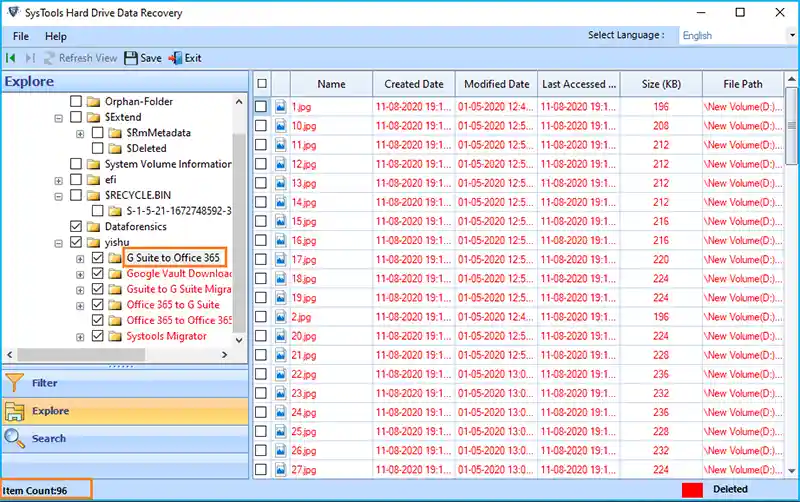The width and height of the screenshot is (800, 502).
Task: Check the select-all checkbox in table header
Action: tap(261, 84)
